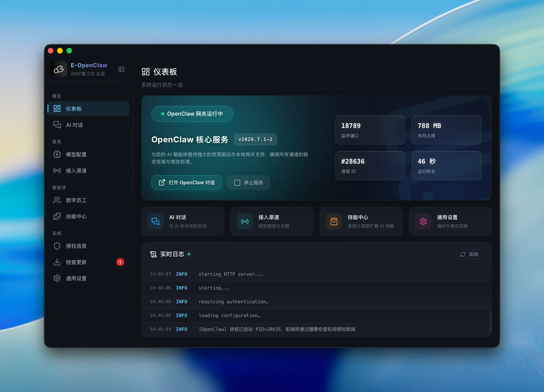This screenshot has height=392, width=544.
Task: Click the 技能中心 card shopping bag icon
Action: pos(334,221)
